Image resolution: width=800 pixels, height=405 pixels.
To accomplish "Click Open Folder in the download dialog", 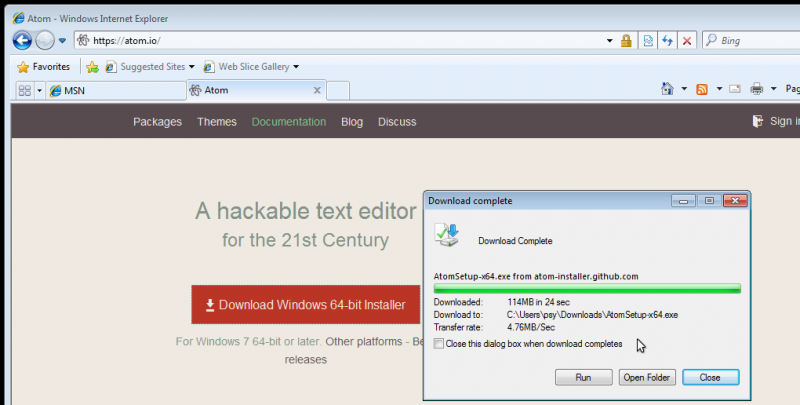I will click(x=646, y=377).
